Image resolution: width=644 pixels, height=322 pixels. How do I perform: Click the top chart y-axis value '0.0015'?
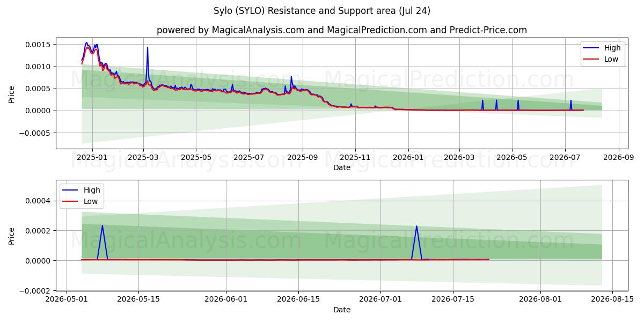(39, 45)
